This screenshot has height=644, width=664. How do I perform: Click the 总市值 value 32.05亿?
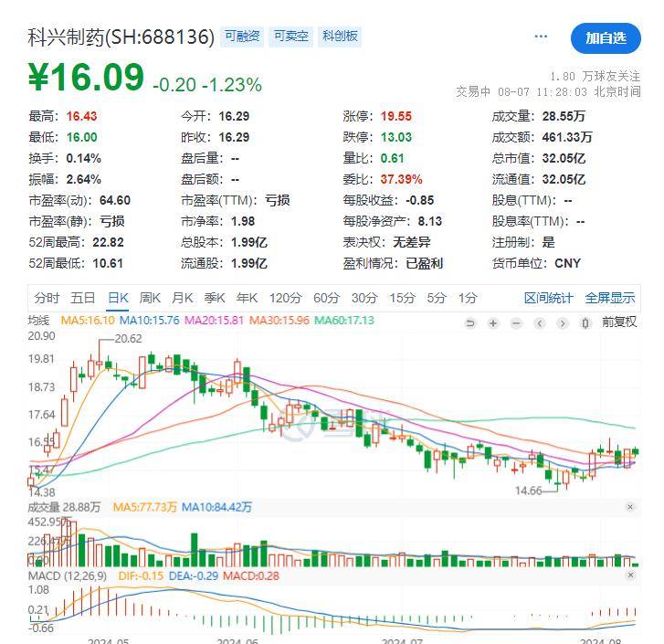click(x=564, y=158)
